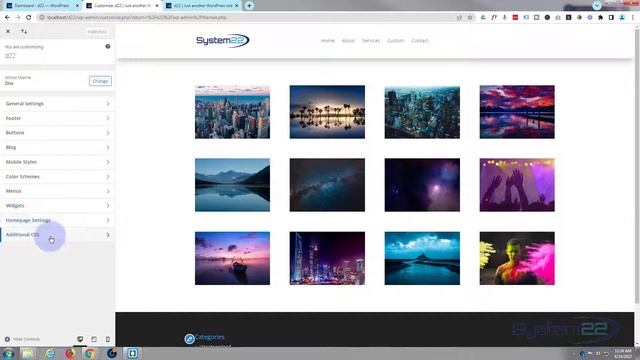Go back in browser history

coord(7,18)
